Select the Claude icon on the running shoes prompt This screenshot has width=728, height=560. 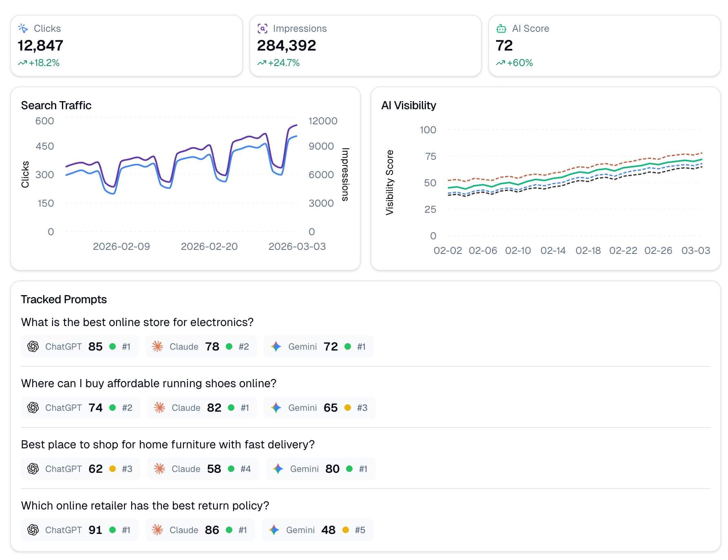(159, 408)
